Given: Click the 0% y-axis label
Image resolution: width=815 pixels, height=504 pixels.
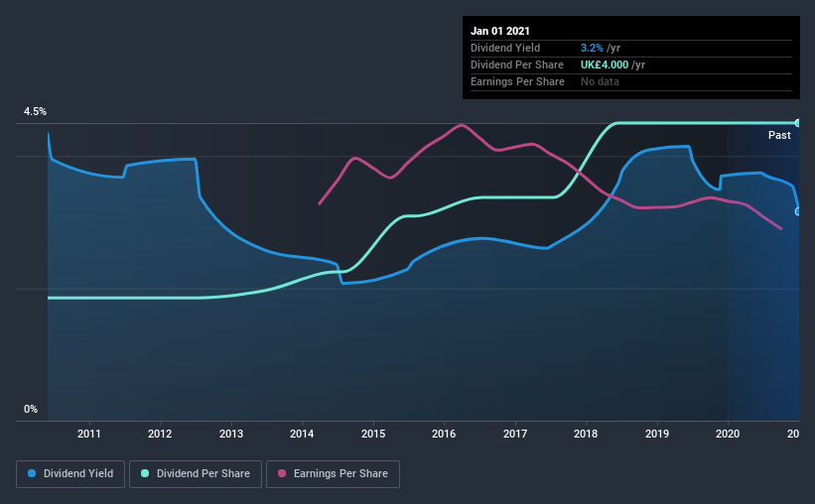Looking at the screenshot, I should point(31,410).
